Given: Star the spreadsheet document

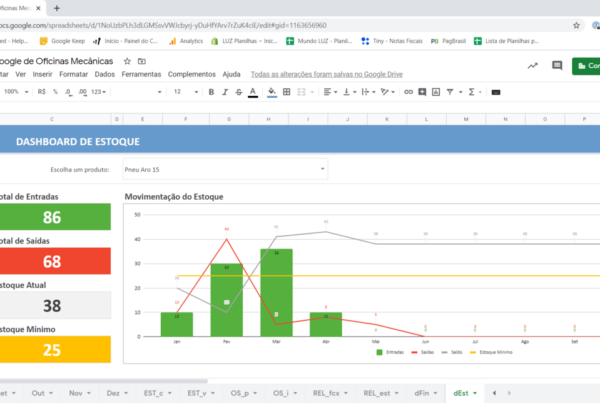Looking at the screenshot, I should pyautogui.click(x=127, y=61).
